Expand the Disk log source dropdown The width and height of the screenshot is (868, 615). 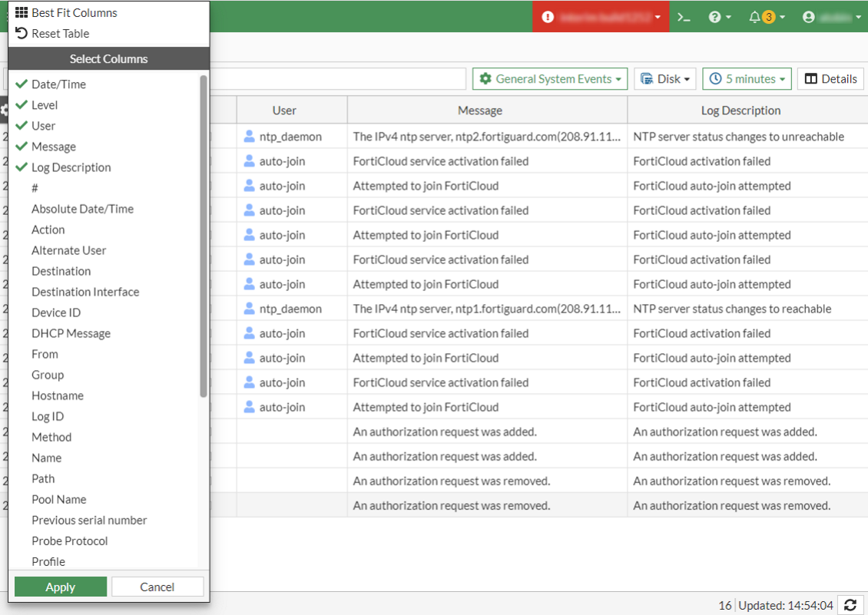[665, 79]
